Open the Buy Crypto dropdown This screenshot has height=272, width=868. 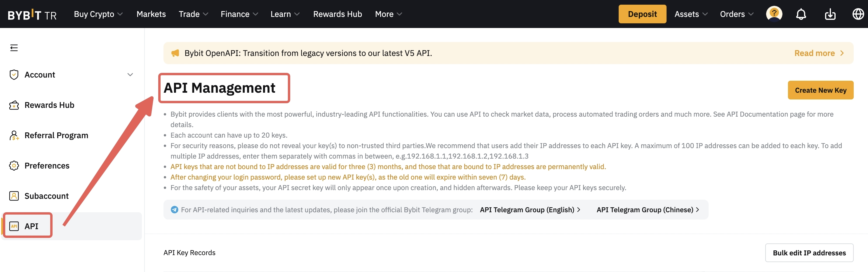click(x=98, y=14)
